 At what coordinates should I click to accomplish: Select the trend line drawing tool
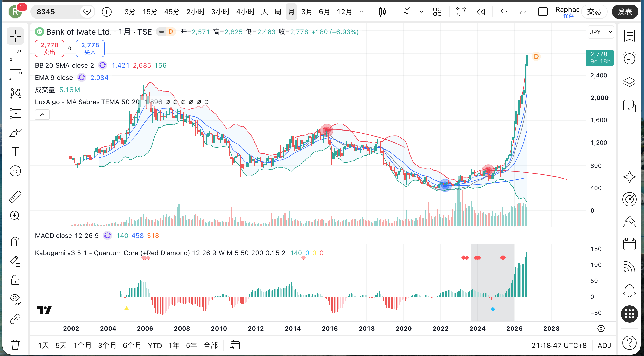pos(15,56)
